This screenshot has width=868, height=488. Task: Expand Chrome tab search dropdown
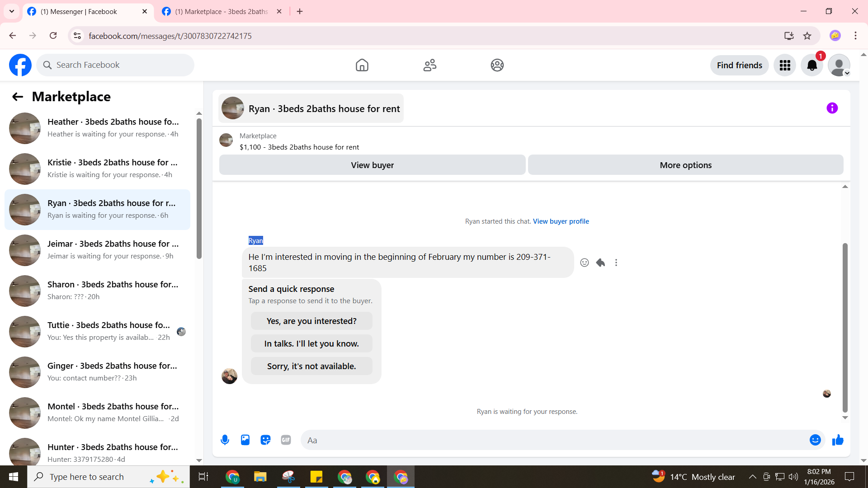pyautogui.click(x=12, y=11)
